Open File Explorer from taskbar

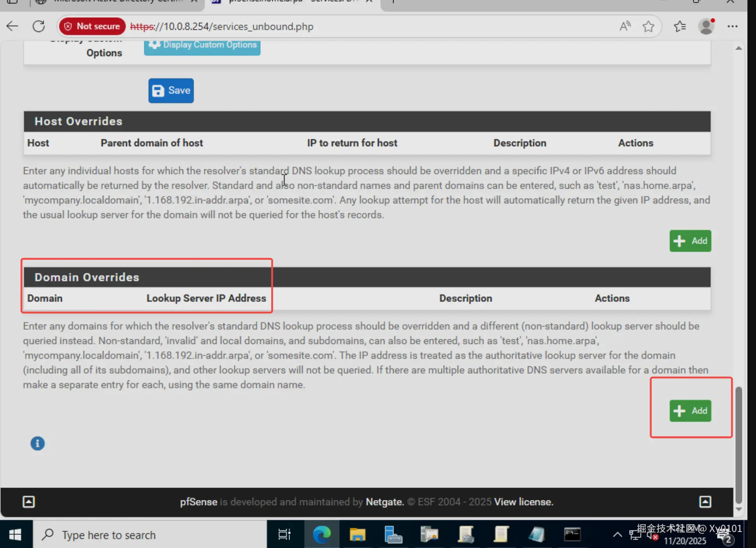(357, 534)
